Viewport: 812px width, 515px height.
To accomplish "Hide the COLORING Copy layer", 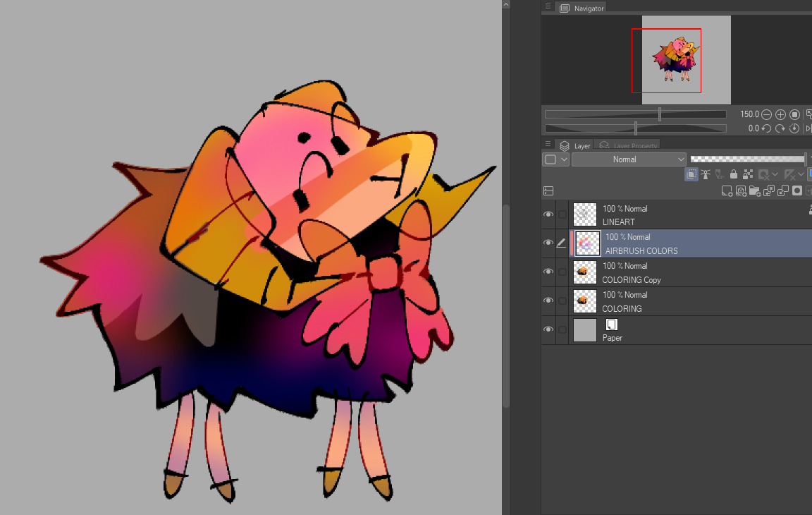I will click(548, 272).
